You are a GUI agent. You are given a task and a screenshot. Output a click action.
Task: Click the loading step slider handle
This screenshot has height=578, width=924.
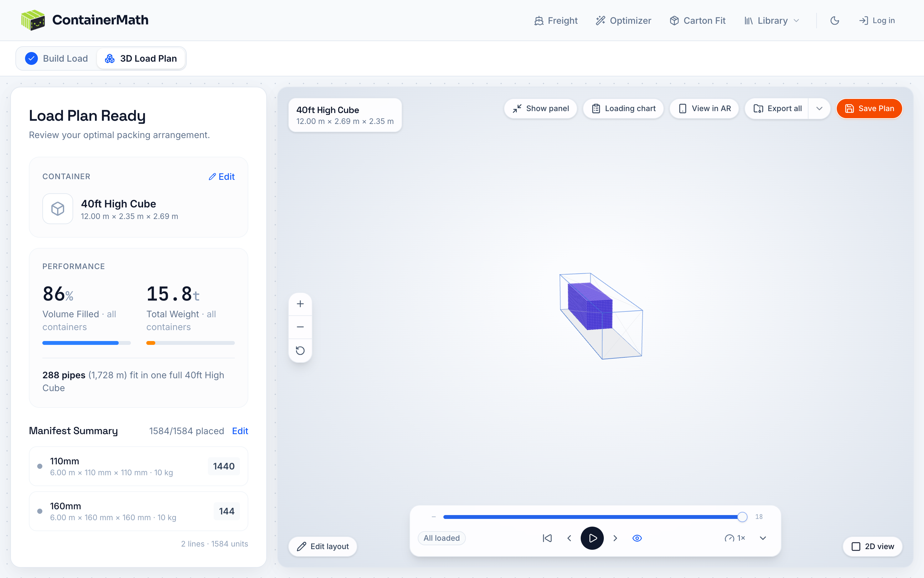742,517
